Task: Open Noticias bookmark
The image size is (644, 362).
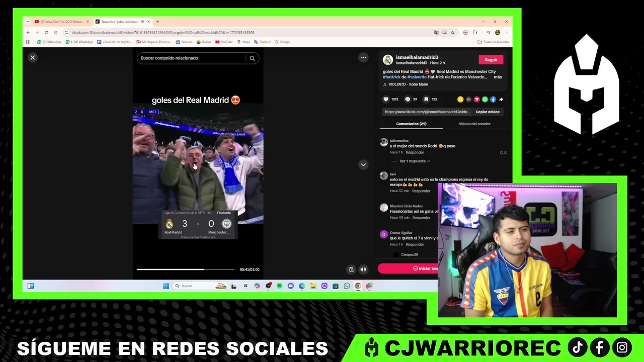Action: click(x=184, y=42)
